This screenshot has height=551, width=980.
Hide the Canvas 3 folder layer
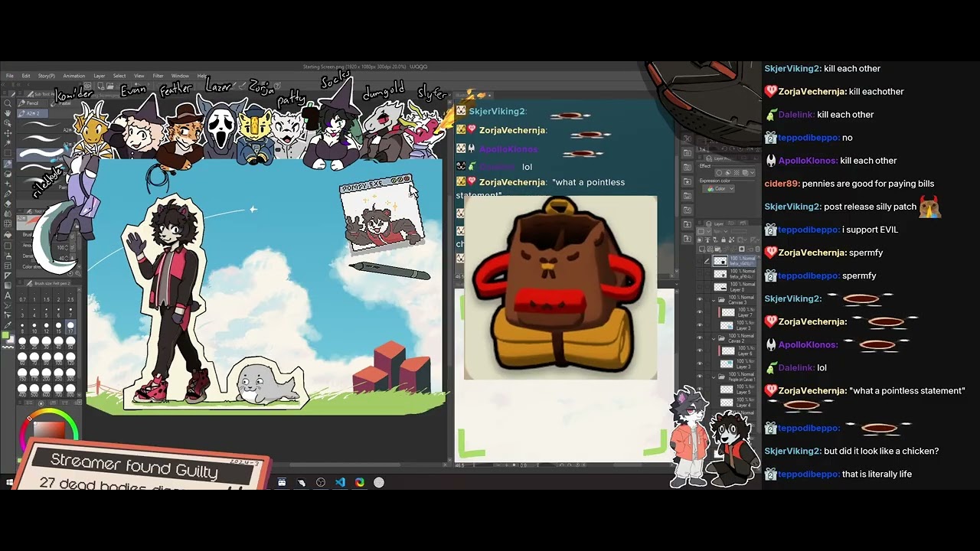[699, 300]
